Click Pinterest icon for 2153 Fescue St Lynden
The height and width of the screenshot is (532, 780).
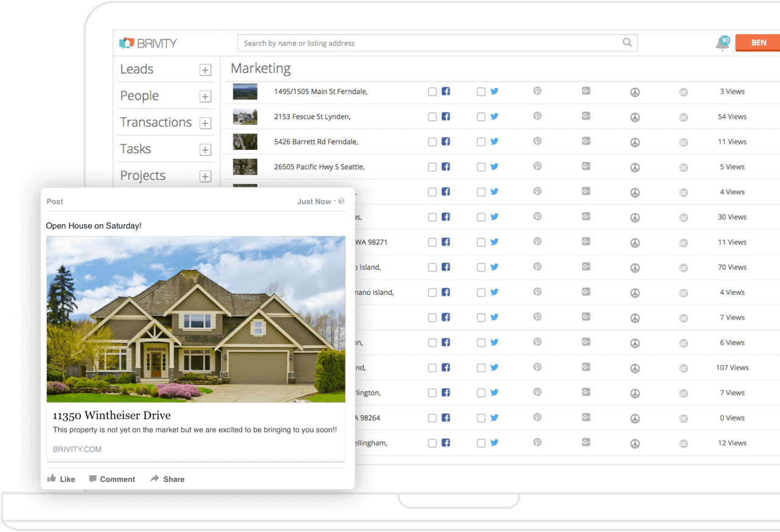(x=537, y=116)
